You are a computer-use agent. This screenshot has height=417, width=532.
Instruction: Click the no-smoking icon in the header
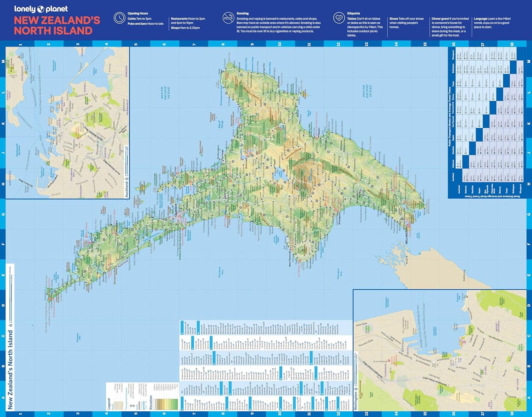tap(229, 17)
